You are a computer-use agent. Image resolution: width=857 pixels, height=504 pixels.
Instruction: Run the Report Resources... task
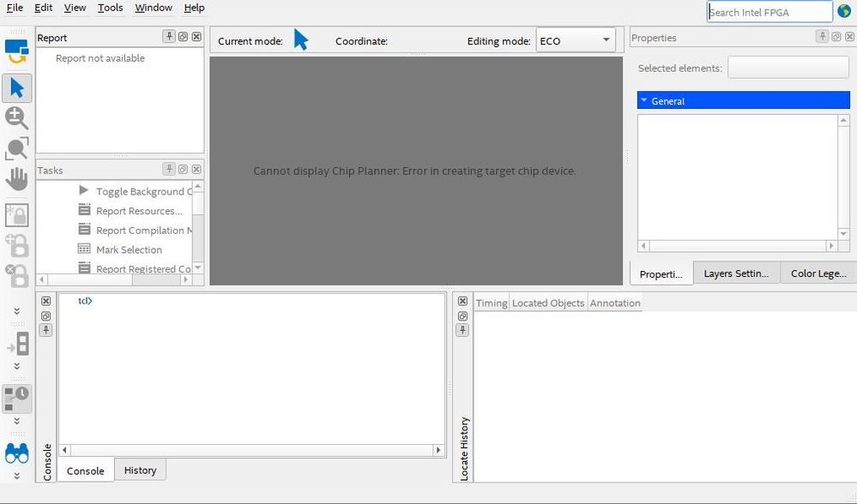(x=139, y=211)
